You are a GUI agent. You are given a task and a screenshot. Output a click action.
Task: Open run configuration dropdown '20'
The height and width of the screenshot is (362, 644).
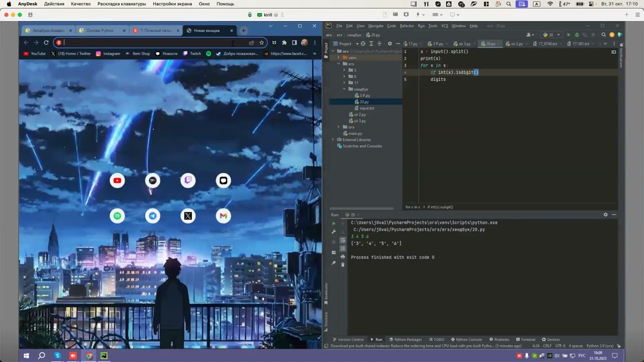point(551,35)
